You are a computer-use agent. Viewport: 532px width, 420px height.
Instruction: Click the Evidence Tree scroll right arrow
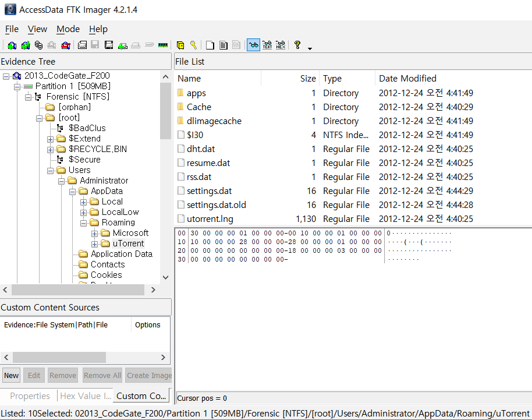pyautogui.click(x=153, y=290)
